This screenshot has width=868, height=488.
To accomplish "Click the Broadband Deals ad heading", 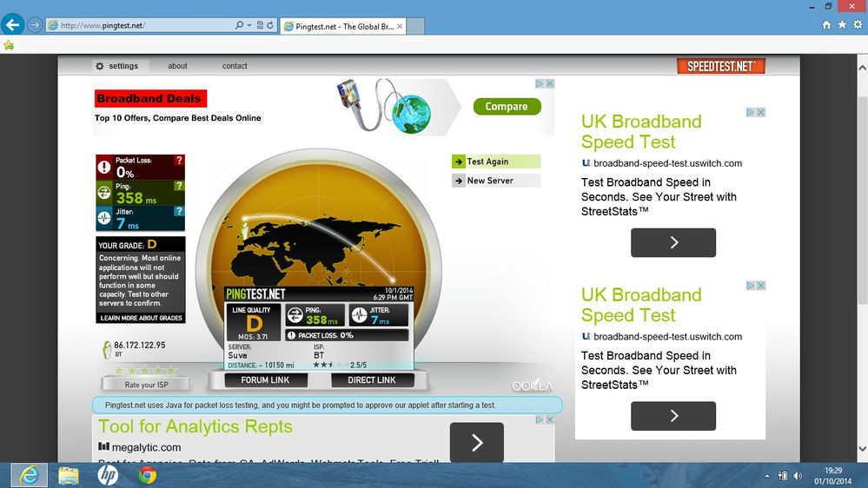I will point(150,98).
